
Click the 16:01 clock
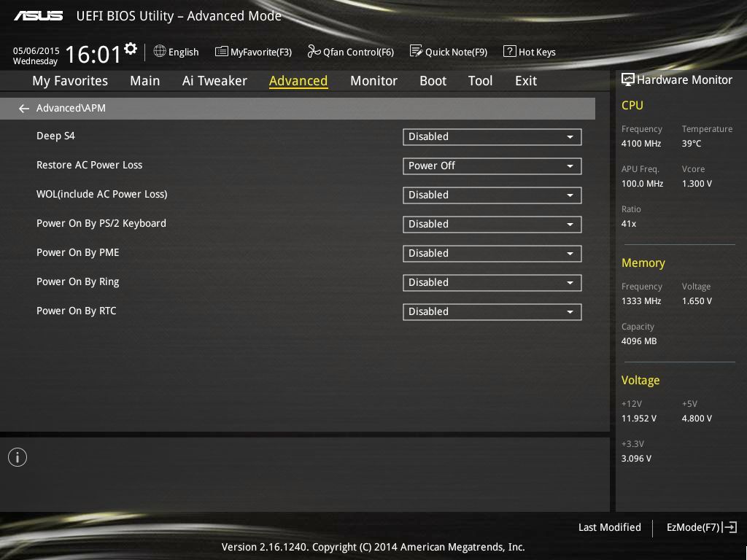point(93,54)
